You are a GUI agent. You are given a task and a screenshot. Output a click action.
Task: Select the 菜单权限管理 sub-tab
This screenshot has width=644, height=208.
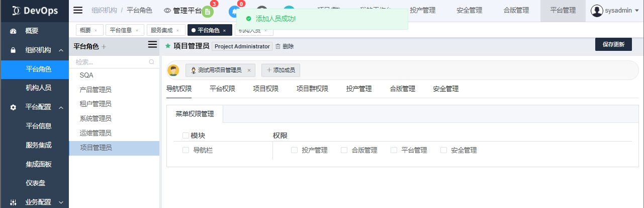(x=195, y=114)
